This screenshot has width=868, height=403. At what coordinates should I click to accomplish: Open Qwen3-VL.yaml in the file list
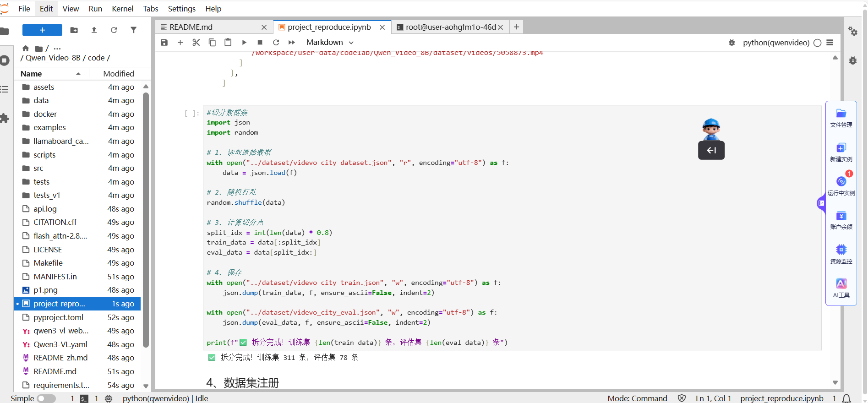(60, 344)
